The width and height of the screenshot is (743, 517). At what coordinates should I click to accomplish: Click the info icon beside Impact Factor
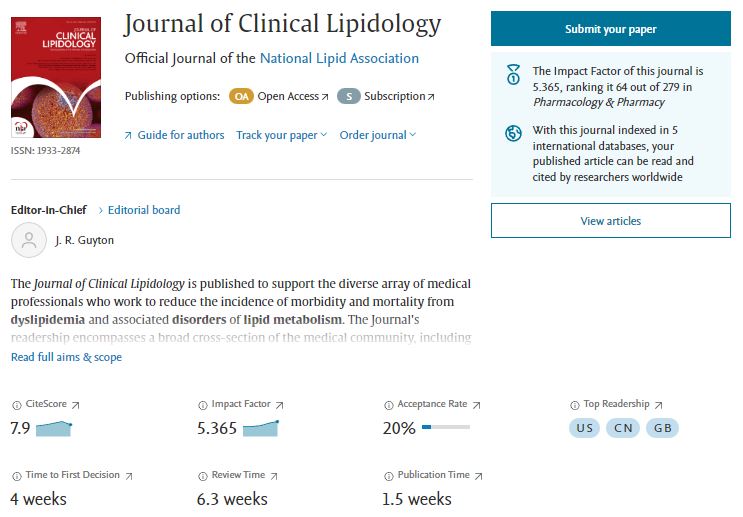203,405
